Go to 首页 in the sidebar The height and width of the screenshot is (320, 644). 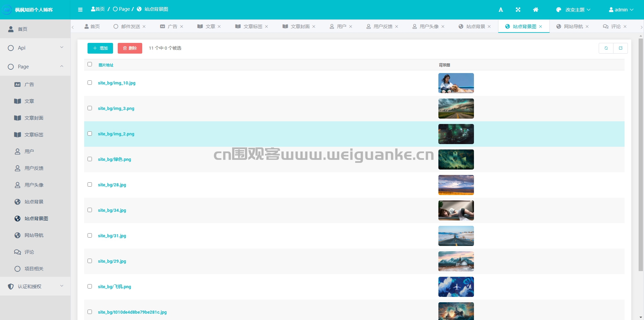click(x=35, y=29)
